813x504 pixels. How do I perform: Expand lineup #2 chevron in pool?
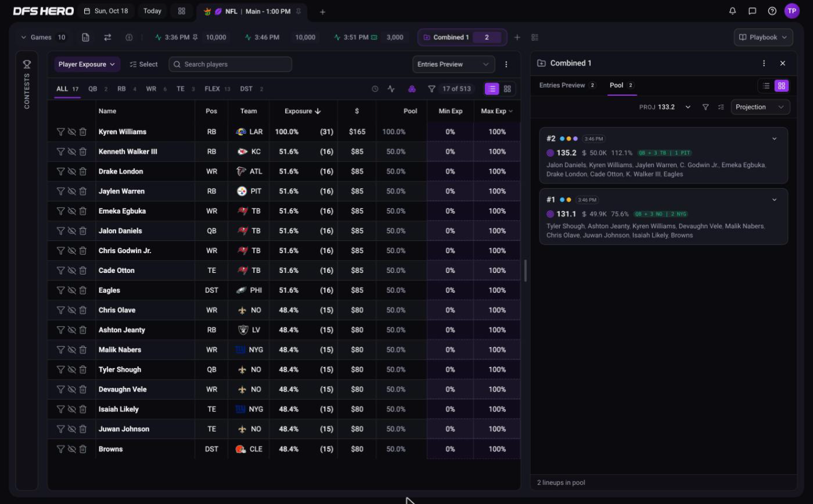(774, 139)
